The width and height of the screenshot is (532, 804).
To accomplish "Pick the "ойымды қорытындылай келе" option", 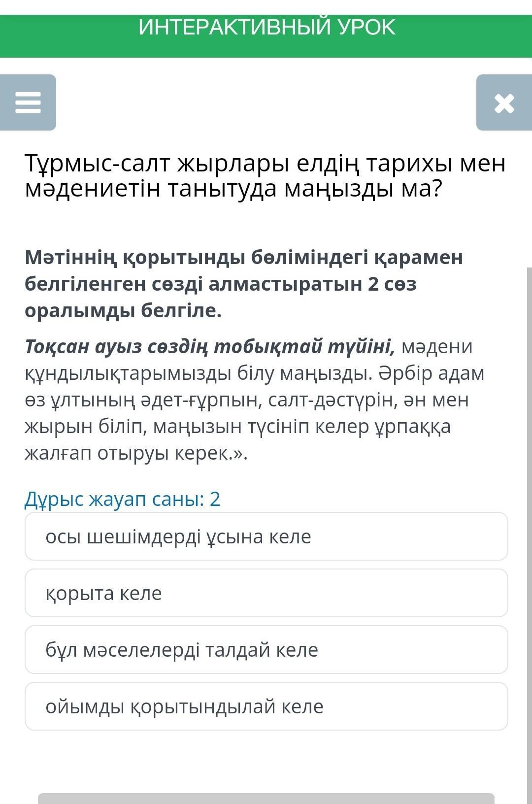I will tap(266, 706).
